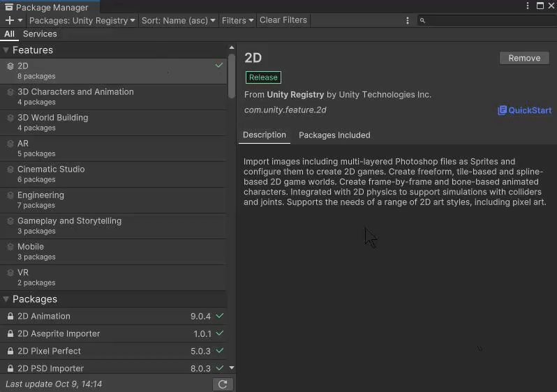
Task: Open the toolbar more options kebab menu
Action: 408,21
